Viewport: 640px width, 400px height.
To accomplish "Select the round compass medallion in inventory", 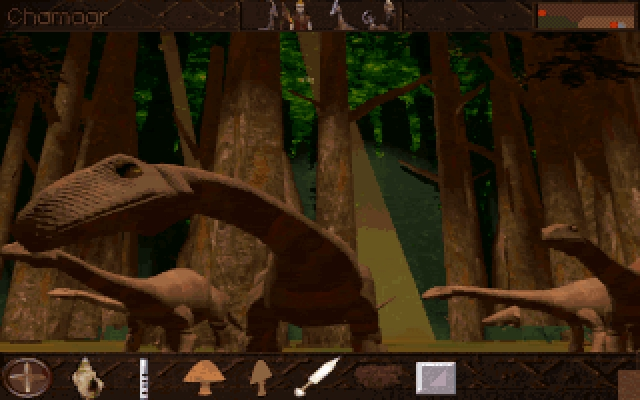I will pos(27,378).
